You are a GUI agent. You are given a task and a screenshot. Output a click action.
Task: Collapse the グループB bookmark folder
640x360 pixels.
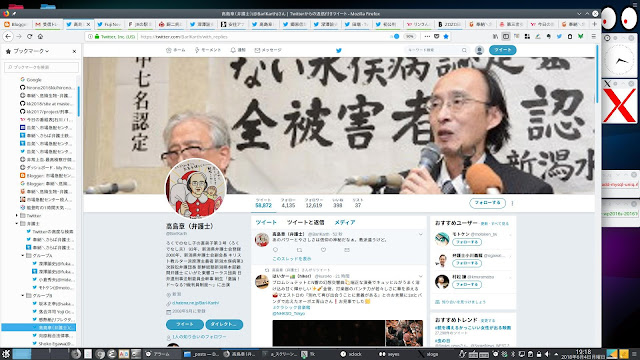point(23,296)
